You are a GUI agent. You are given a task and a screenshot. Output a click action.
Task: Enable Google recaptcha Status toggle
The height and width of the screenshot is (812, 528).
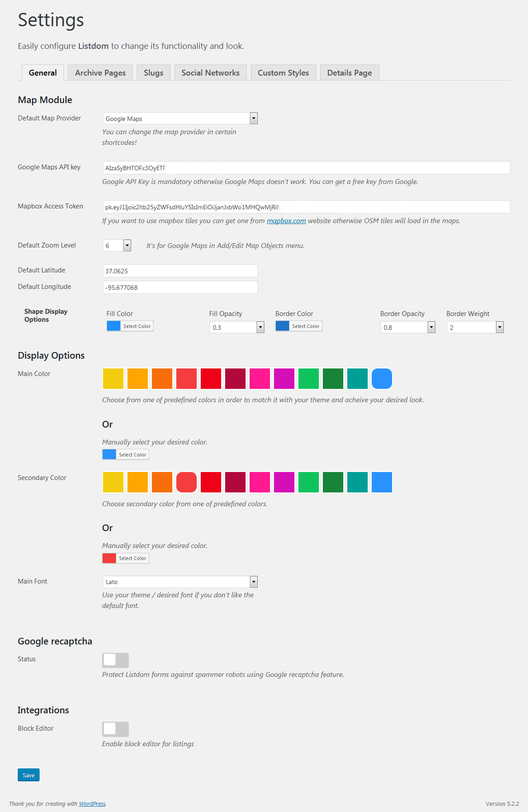115,660
